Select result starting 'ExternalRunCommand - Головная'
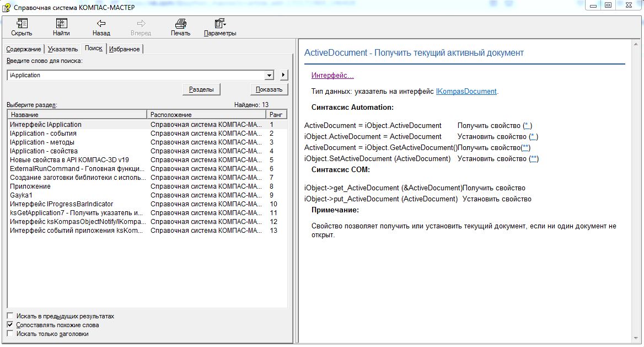The image size is (644, 347). (147, 169)
